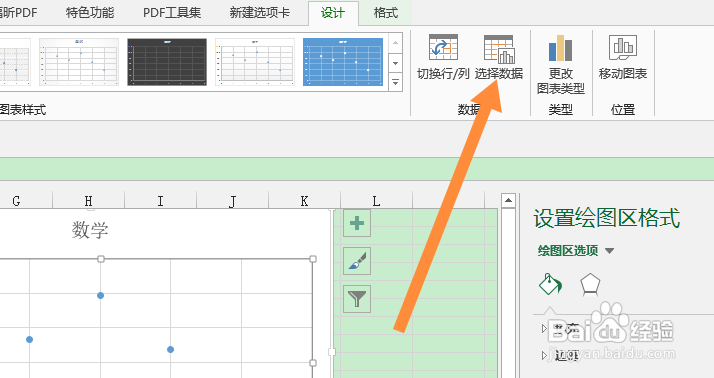Apply the white chart style left of dark style
This screenshot has height=378, width=714.
click(79, 62)
